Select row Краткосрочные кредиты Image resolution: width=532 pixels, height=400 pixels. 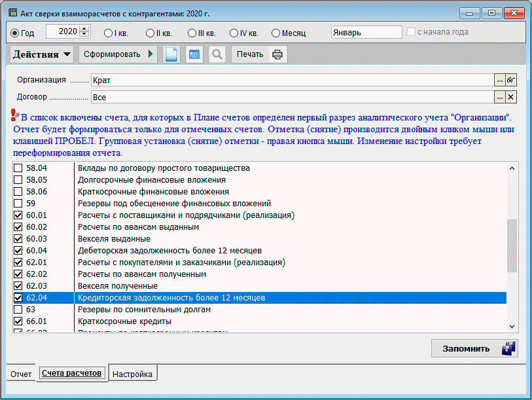pos(260,321)
